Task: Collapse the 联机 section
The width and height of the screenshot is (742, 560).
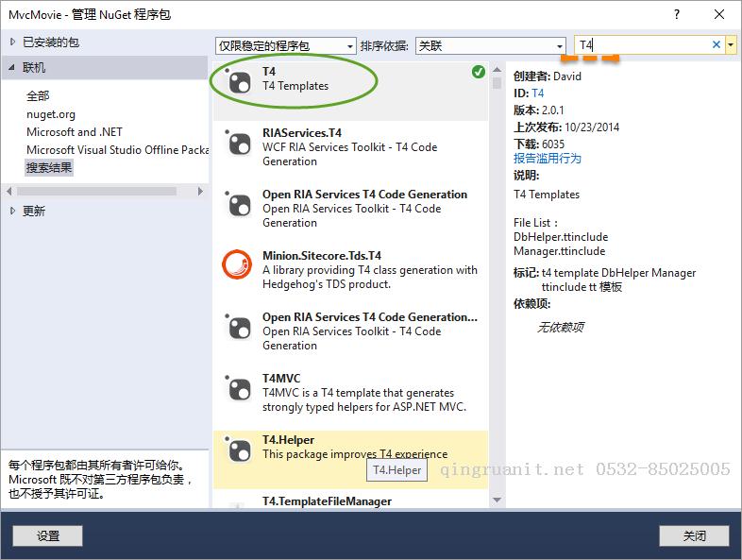Action: (12, 68)
